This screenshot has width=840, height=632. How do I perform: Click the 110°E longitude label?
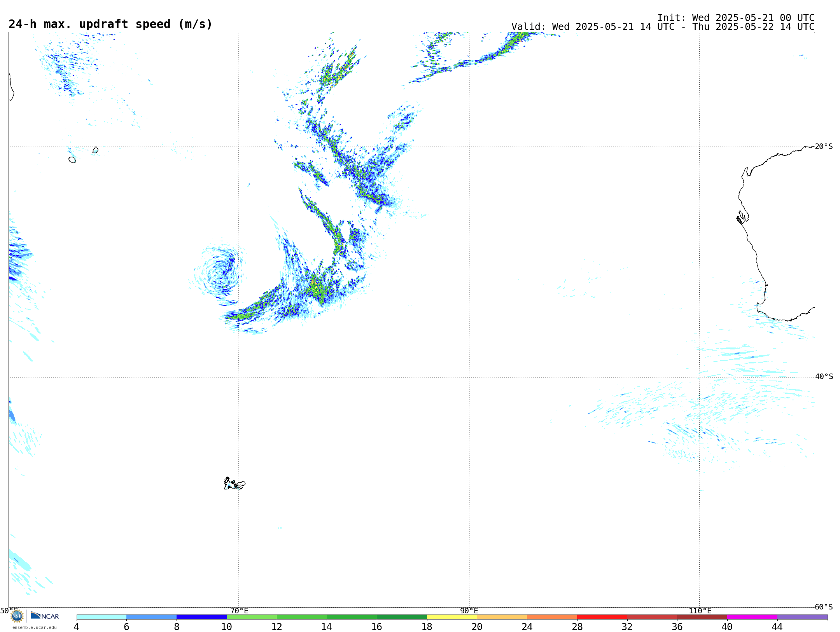[x=700, y=611]
